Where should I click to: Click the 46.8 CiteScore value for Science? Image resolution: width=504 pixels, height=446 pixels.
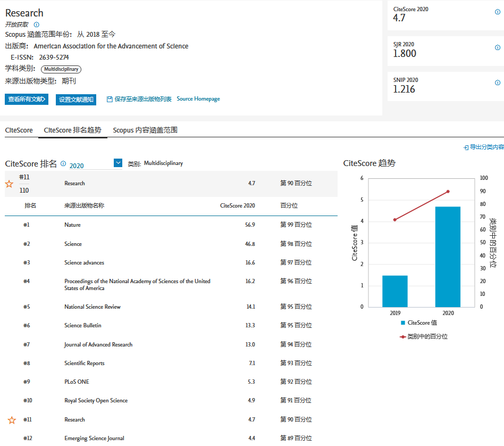(x=250, y=244)
